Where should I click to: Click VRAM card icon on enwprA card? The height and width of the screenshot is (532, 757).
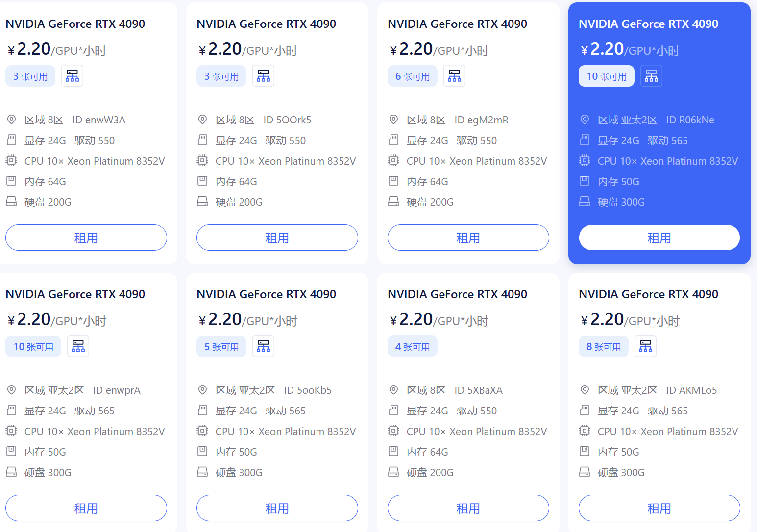pyautogui.click(x=11, y=410)
